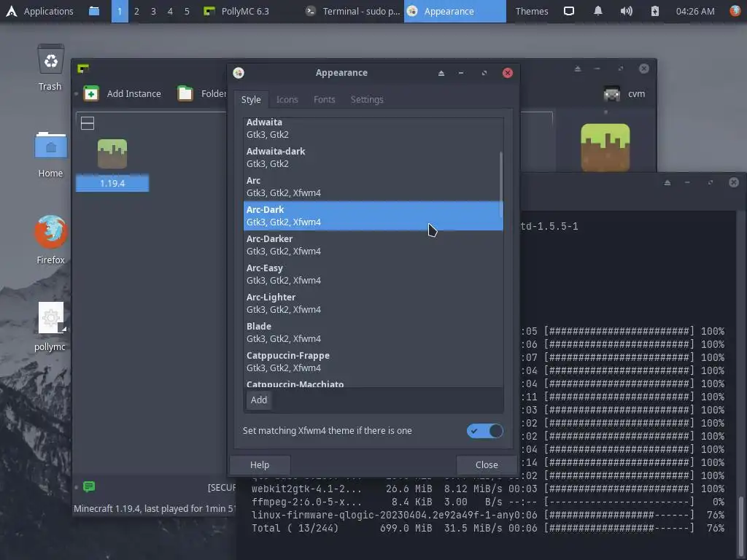The width and height of the screenshot is (747, 560).
Task: Click the Appearance taskbar entry
Action: pos(455,11)
